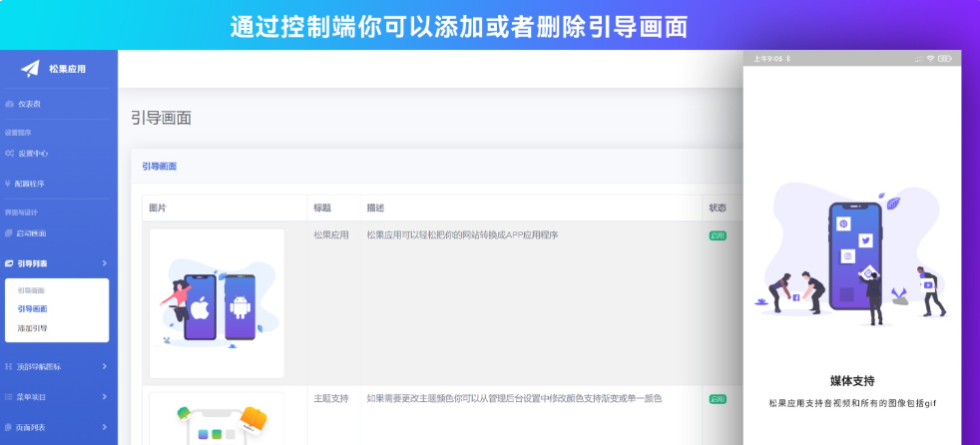980x445 pixels.
Task: Open 引导画面 submenu item
Action: 32,309
